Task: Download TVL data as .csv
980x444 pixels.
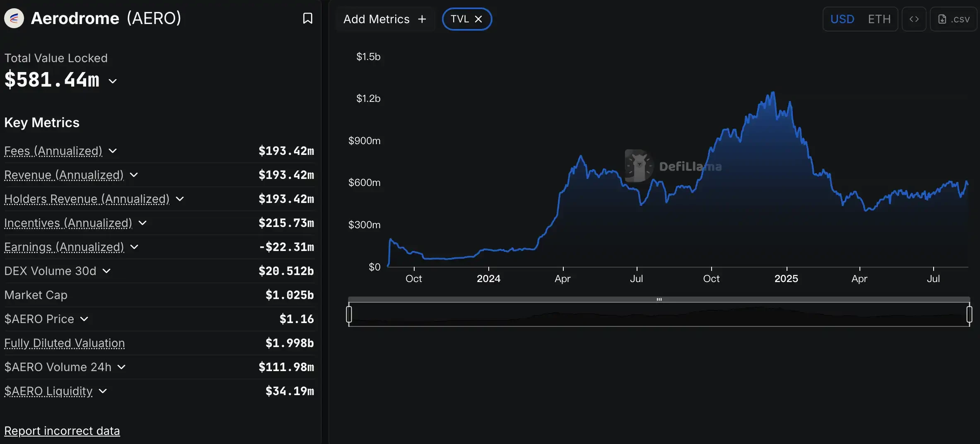Action: point(954,19)
